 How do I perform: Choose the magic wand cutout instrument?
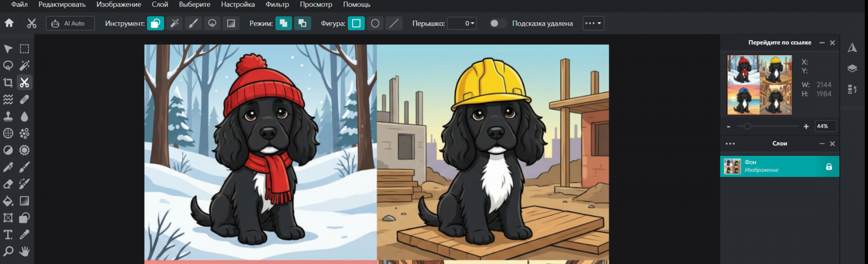[x=174, y=23]
